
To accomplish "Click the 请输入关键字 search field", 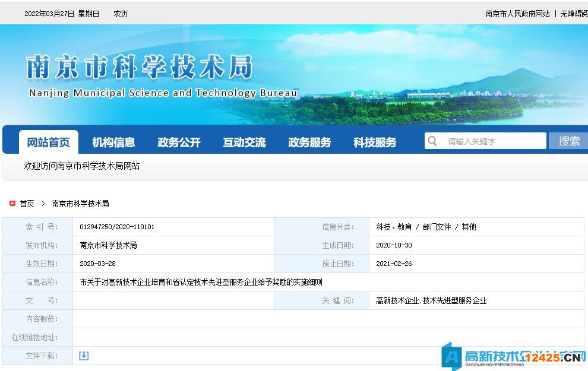I will (493, 141).
